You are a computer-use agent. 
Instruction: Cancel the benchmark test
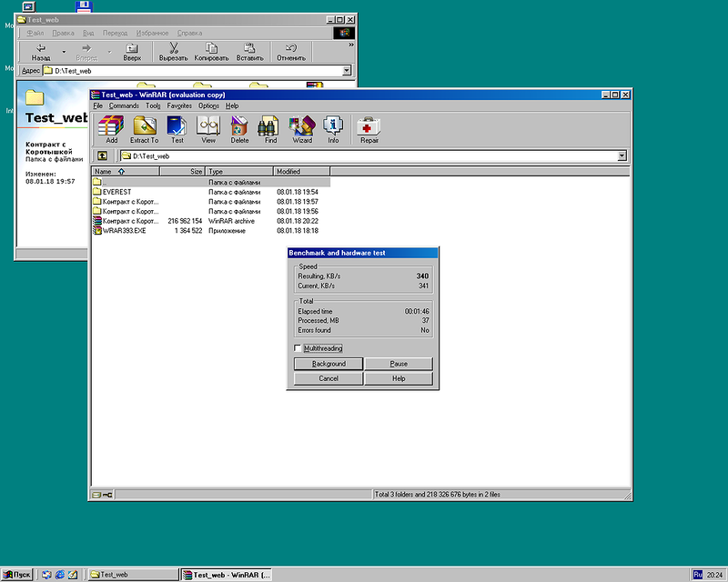pyautogui.click(x=329, y=378)
